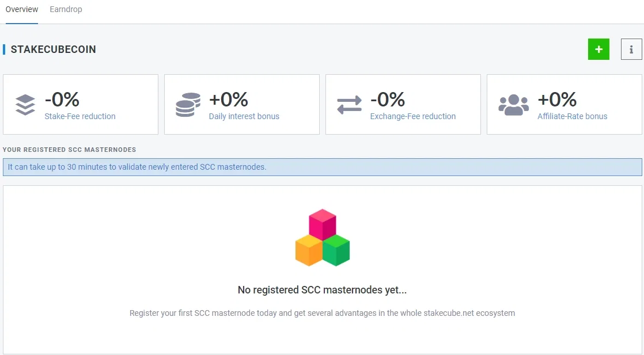Click the +0% Daily interest value
Image resolution: width=644 pixels, height=355 pixels.
coord(228,100)
